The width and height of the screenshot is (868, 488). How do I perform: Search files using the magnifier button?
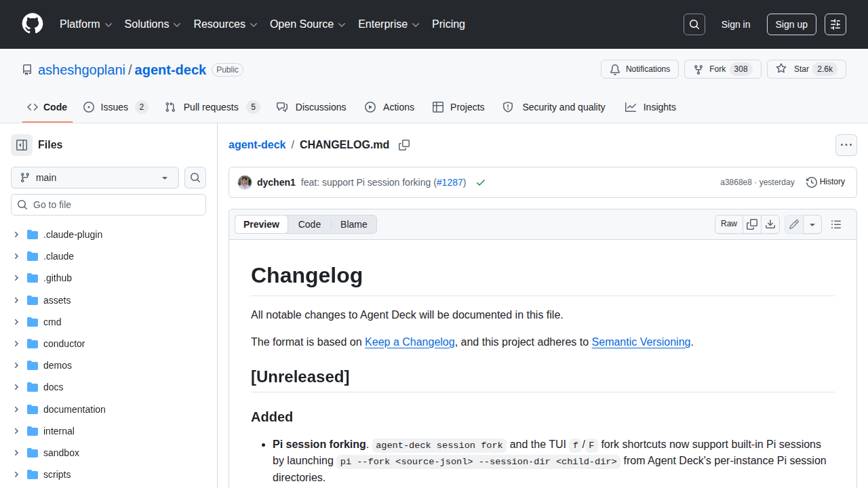pyautogui.click(x=195, y=178)
